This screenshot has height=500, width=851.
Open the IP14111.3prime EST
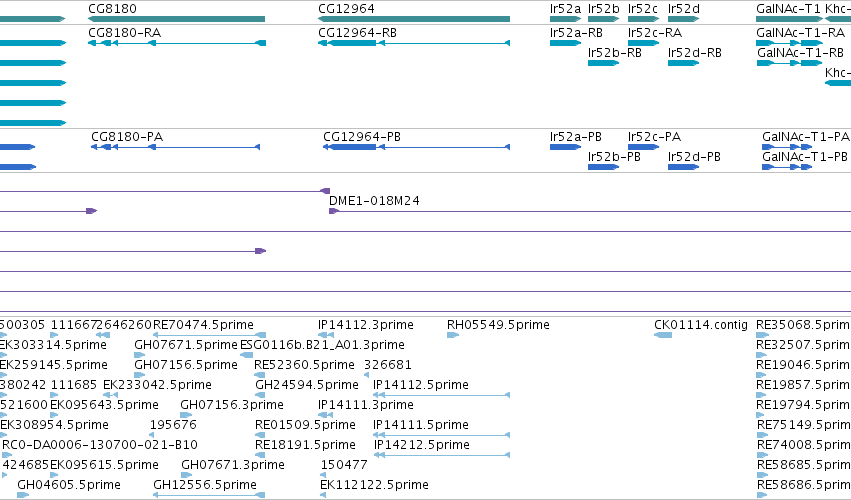(326, 415)
